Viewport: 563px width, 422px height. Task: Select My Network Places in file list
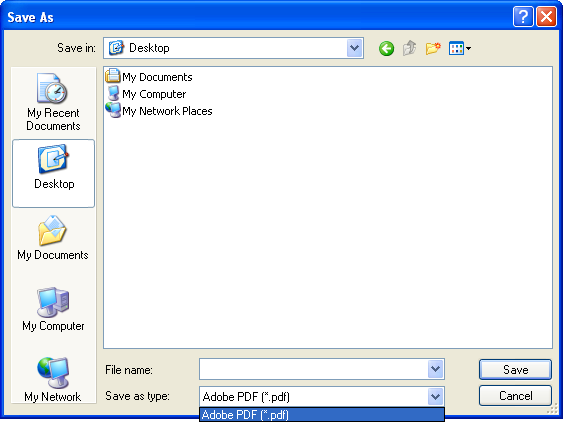[159, 111]
